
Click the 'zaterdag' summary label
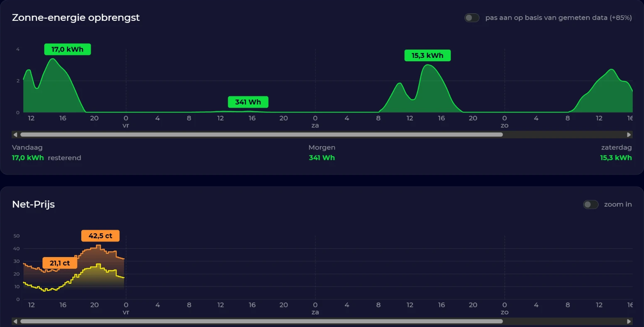coord(617,147)
